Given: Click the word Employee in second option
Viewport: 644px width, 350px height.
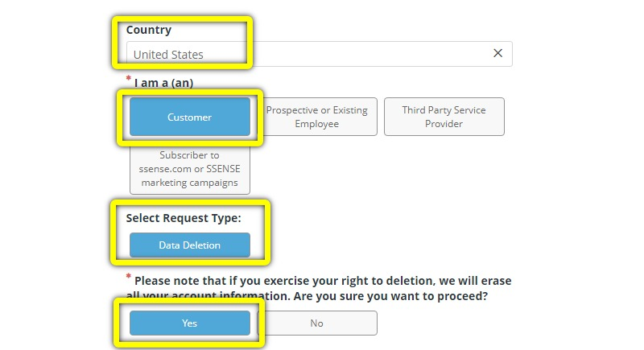Looking at the screenshot, I should (x=316, y=124).
